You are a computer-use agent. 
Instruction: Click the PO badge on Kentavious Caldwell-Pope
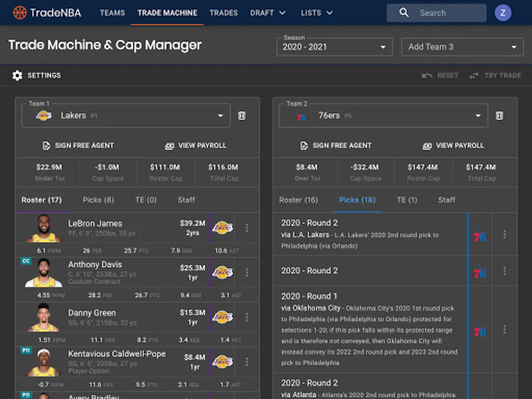(25, 350)
